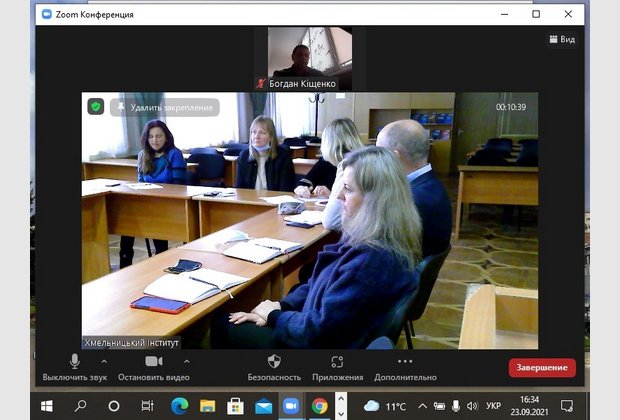Open the Вид view layout menu
The width and height of the screenshot is (620, 420).
pos(562,39)
